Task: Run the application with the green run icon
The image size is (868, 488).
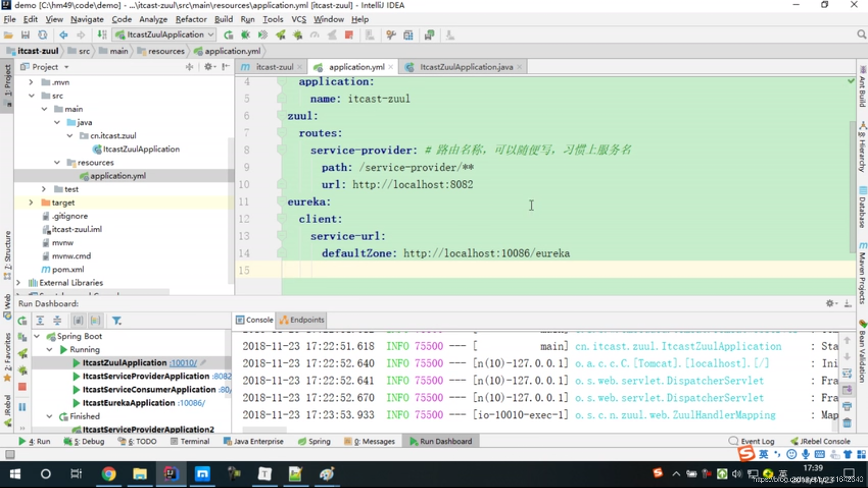Action: [228, 35]
